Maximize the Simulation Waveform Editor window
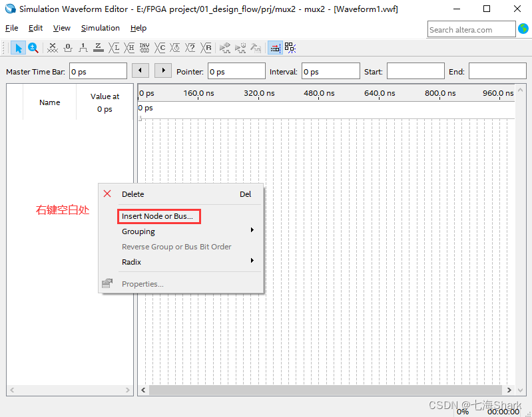This screenshot has height=417, width=532. [487, 9]
